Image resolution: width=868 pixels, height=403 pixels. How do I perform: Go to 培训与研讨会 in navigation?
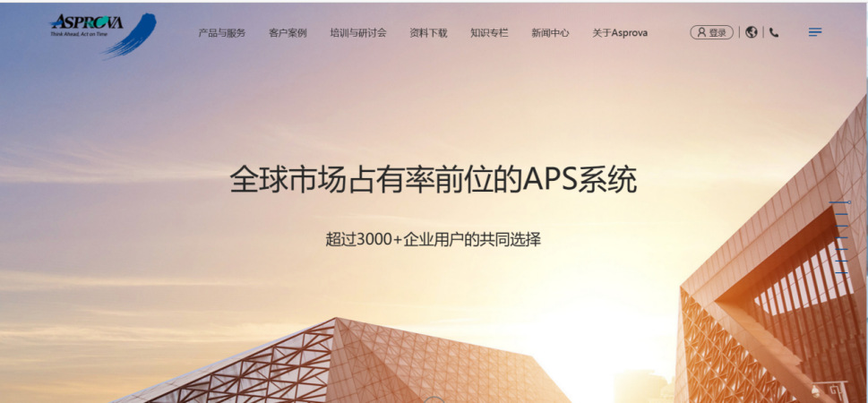pyautogui.click(x=358, y=32)
